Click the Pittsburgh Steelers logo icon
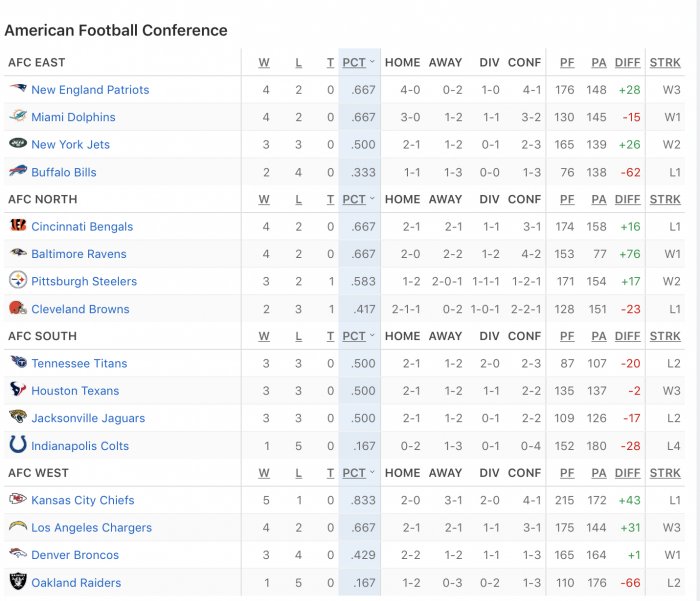The width and height of the screenshot is (700, 601). coord(18,280)
